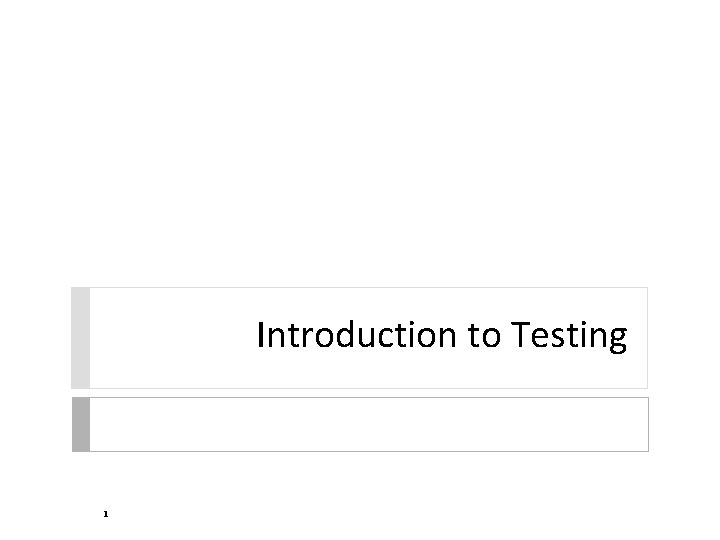Click empty space left of the title text
Screen dimensions: 720x540
(x=170, y=338)
